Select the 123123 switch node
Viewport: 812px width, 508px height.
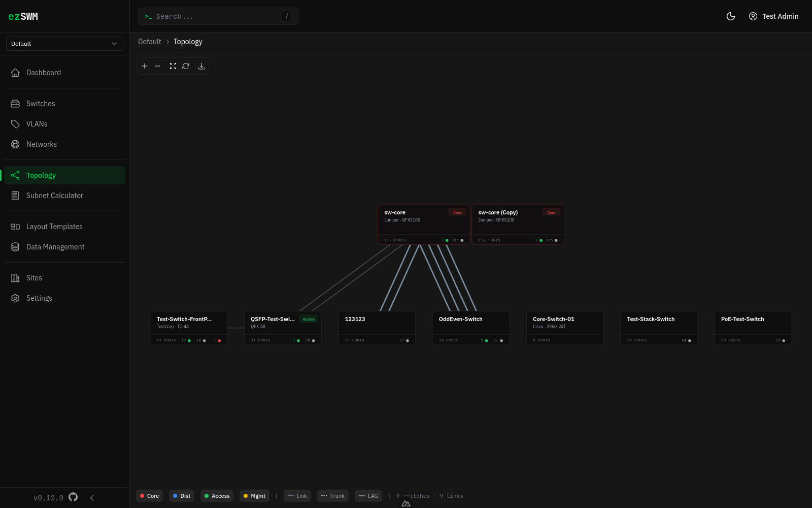tap(377, 328)
